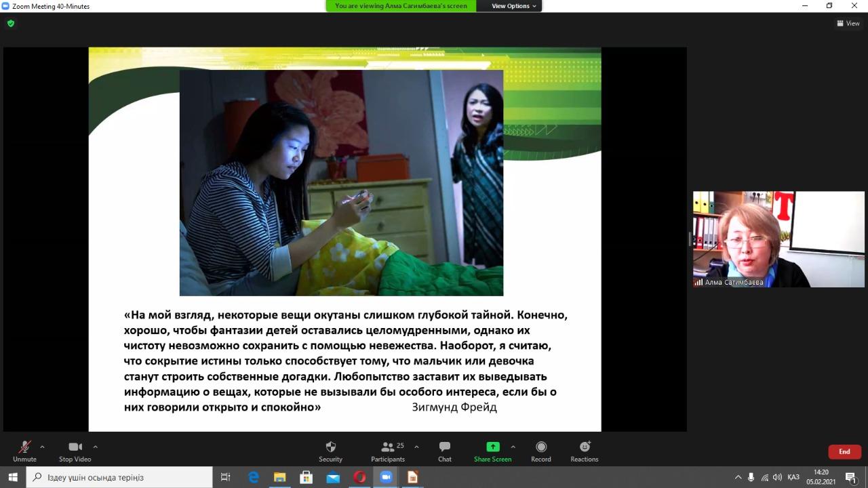Toggle Stop Video camera button
The width and height of the screenshot is (868, 488).
(75, 451)
